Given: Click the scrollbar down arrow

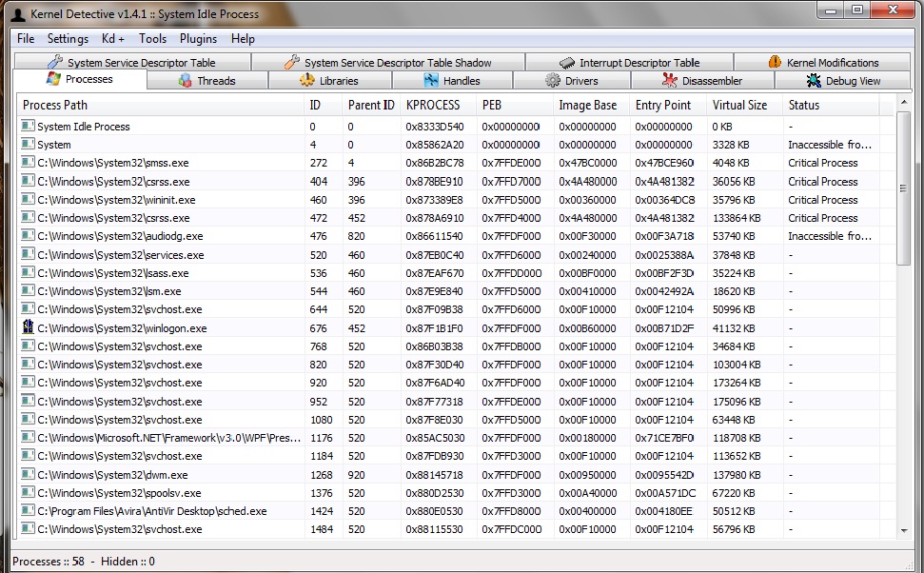Looking at the screenshot, I should pyautogui.click(x=903, y=530).
